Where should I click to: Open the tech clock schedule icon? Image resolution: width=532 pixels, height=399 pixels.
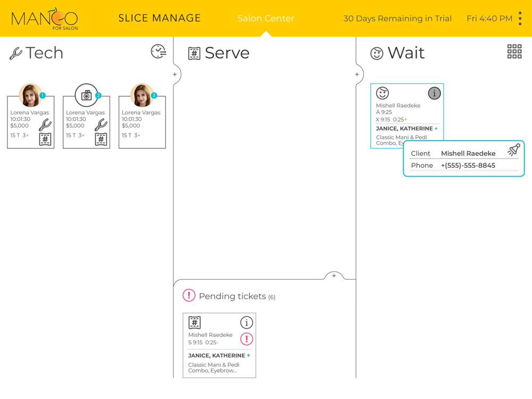coord(159,52)
